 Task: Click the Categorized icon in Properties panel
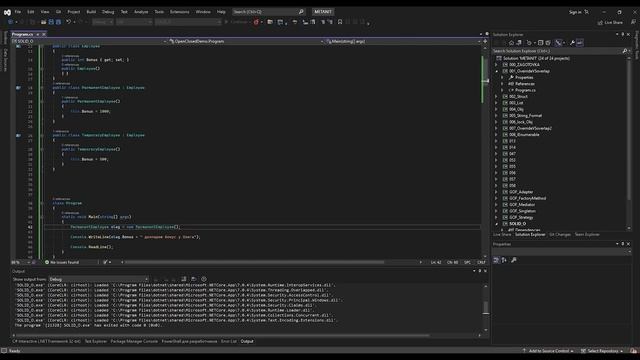(496, 260)
